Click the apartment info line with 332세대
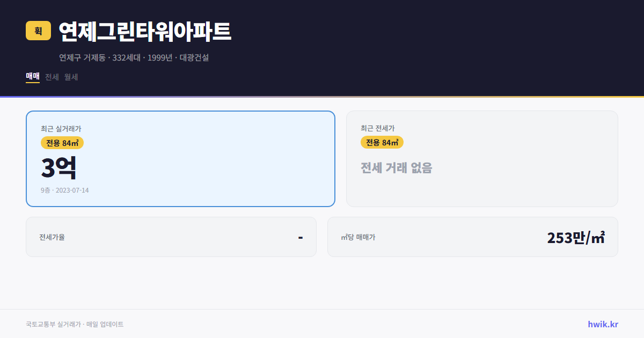Image resolution: width=644 pixels, height=338 pixels. pyautogui.click(x=134, y=57)
